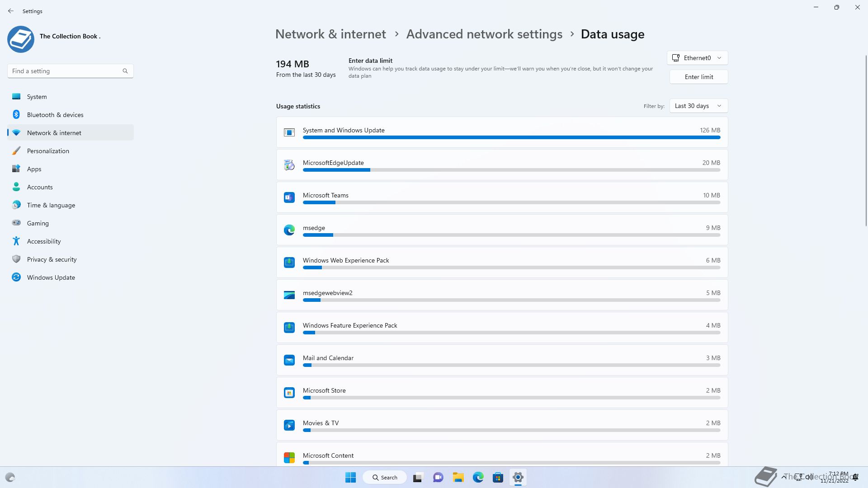Click the Windows Web Experience Pack icon
Image resolution: width=868 pixels, height=488 pixels.
click(x=289, y=263)
